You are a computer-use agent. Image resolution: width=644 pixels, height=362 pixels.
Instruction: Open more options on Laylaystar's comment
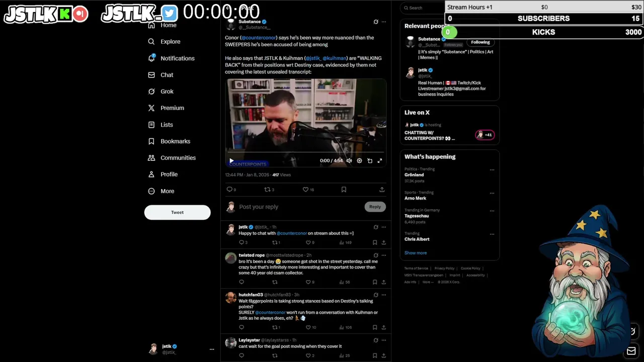[x=384, y=340]
